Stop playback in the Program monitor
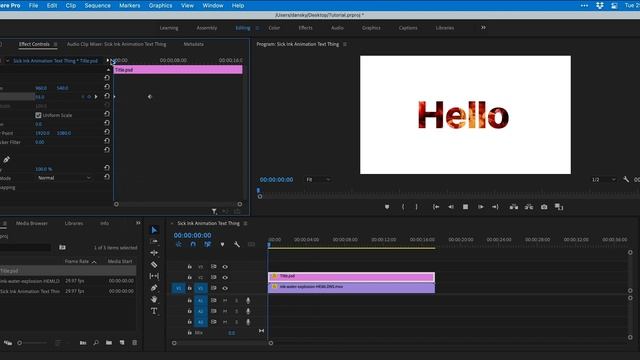 click(x=465, y=207)
